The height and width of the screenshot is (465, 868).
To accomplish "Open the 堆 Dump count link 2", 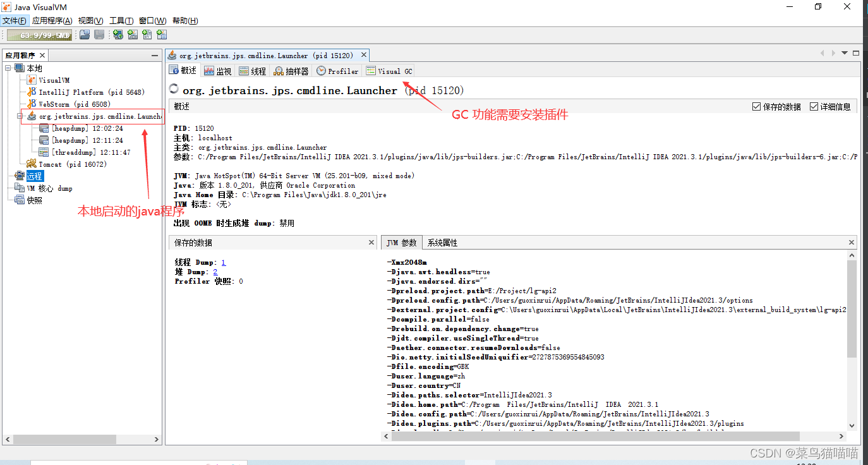I will [x=215, y=272].
